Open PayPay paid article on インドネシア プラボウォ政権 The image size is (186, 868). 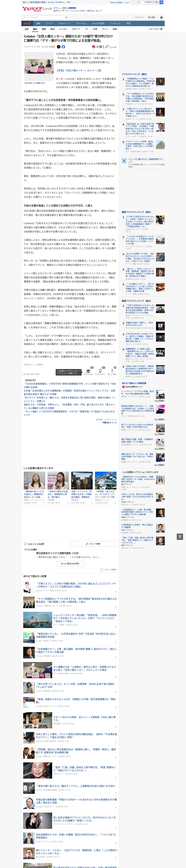[138, 393]
